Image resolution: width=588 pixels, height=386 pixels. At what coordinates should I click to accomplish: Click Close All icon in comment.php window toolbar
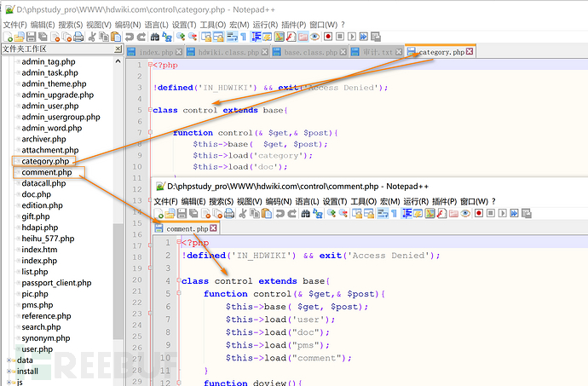coord(217,214)
